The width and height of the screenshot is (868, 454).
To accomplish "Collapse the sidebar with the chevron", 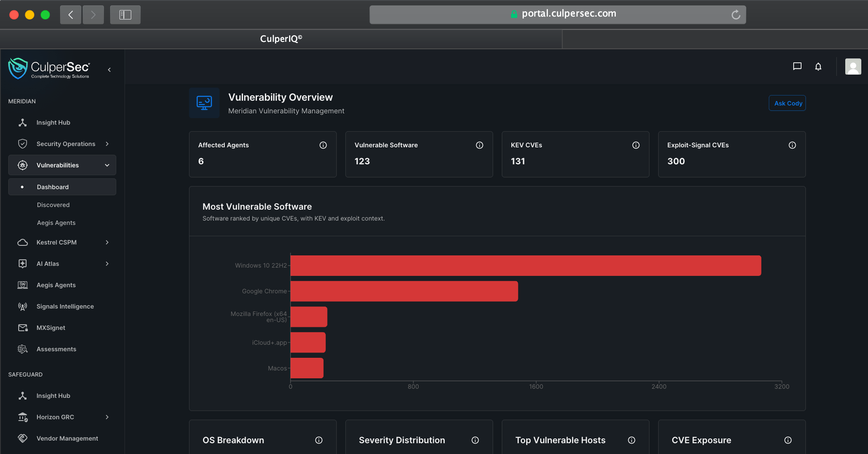I will (x=109, y=70).
